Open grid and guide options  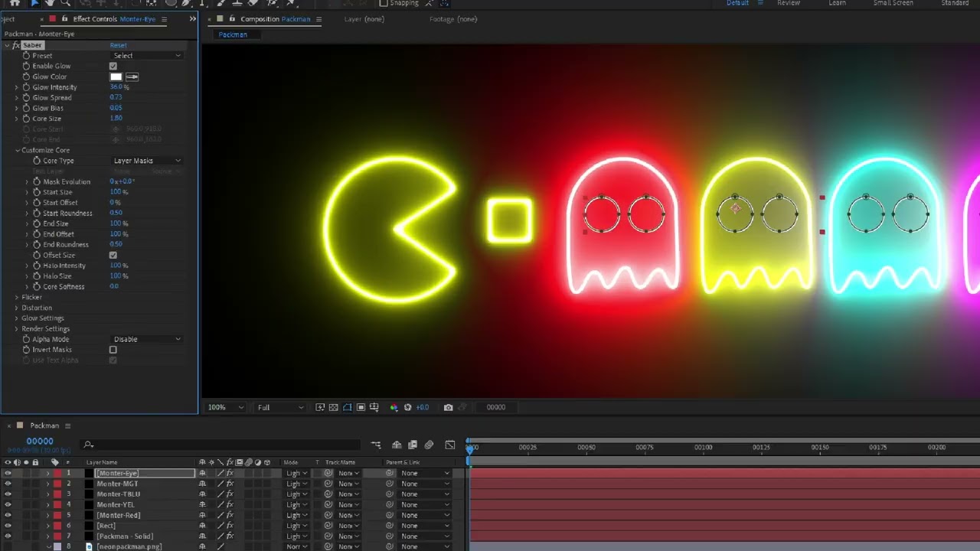point(374,407)
